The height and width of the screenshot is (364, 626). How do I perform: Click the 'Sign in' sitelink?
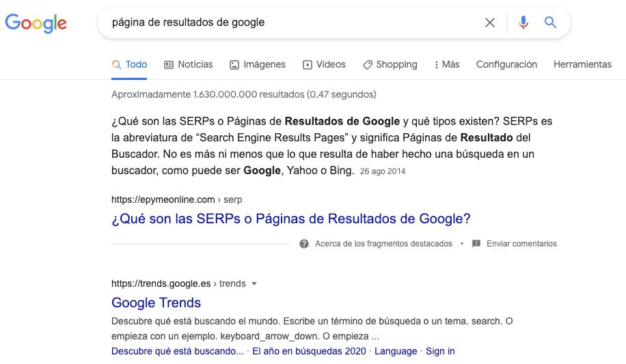click(440, 351)
